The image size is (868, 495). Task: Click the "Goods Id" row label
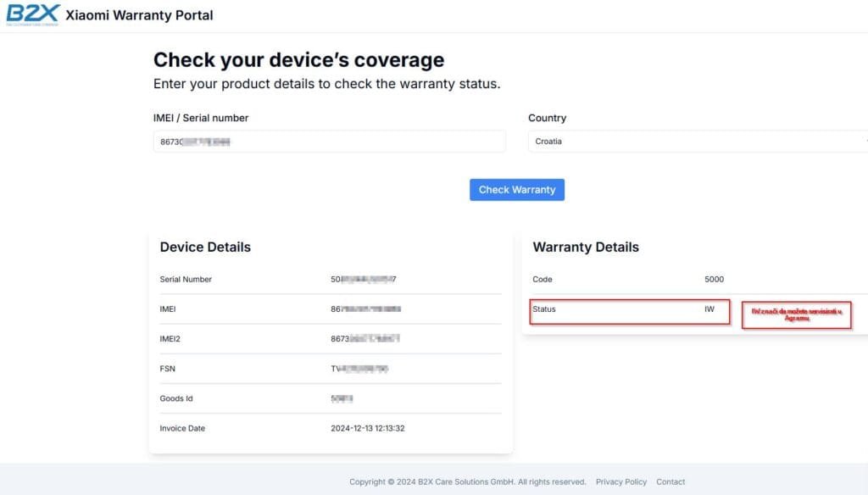pyautogui.click(x=176, y=398)
